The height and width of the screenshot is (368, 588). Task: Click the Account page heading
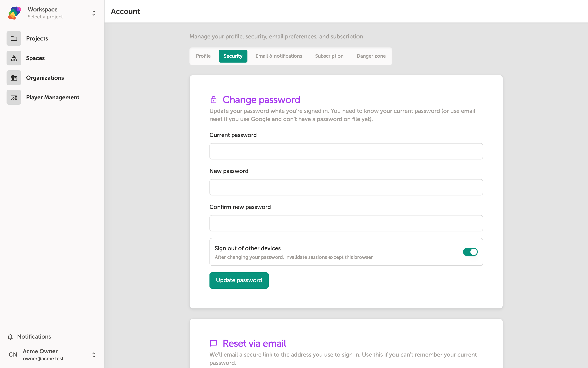[125, 11]
